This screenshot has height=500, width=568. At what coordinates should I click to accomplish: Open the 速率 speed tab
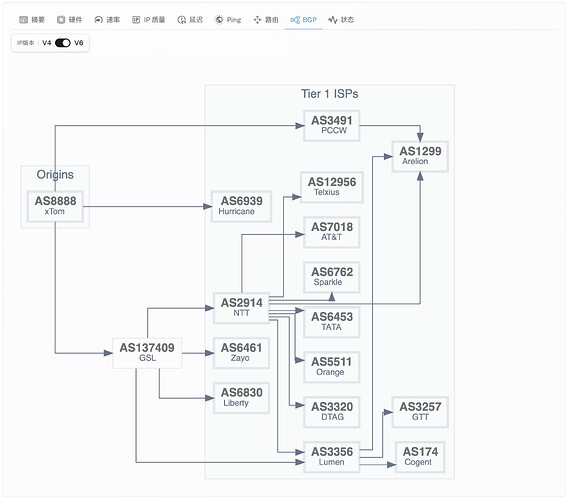point(107,20)
